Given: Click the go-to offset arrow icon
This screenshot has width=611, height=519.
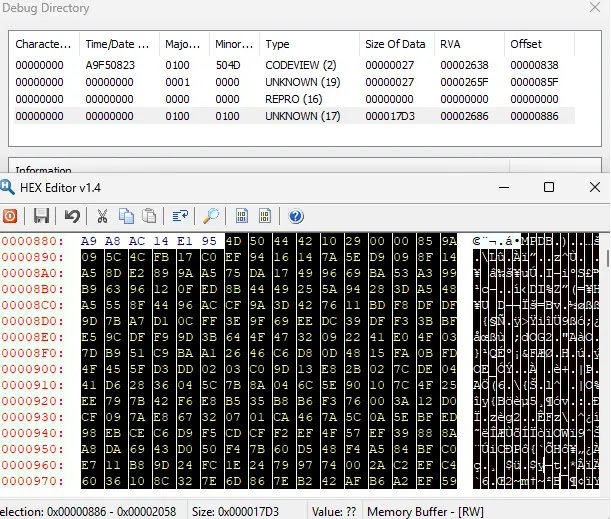Looking at the screenshot, I should pyautogui.click(x=180, y=216).
